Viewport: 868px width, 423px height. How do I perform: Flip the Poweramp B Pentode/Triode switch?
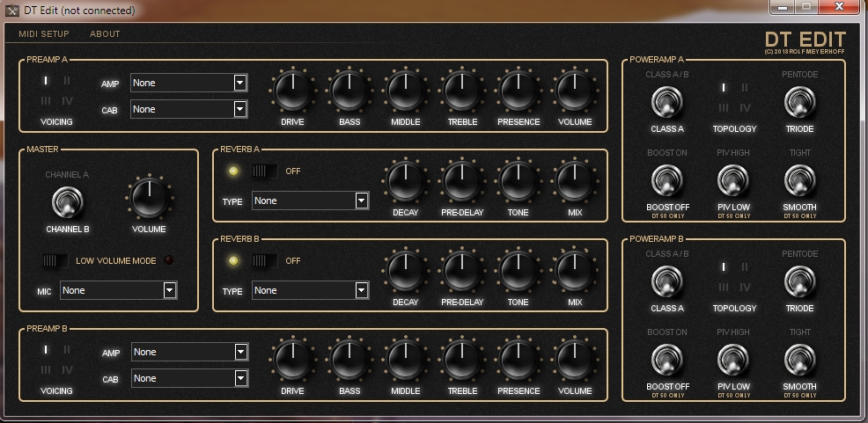800,281
